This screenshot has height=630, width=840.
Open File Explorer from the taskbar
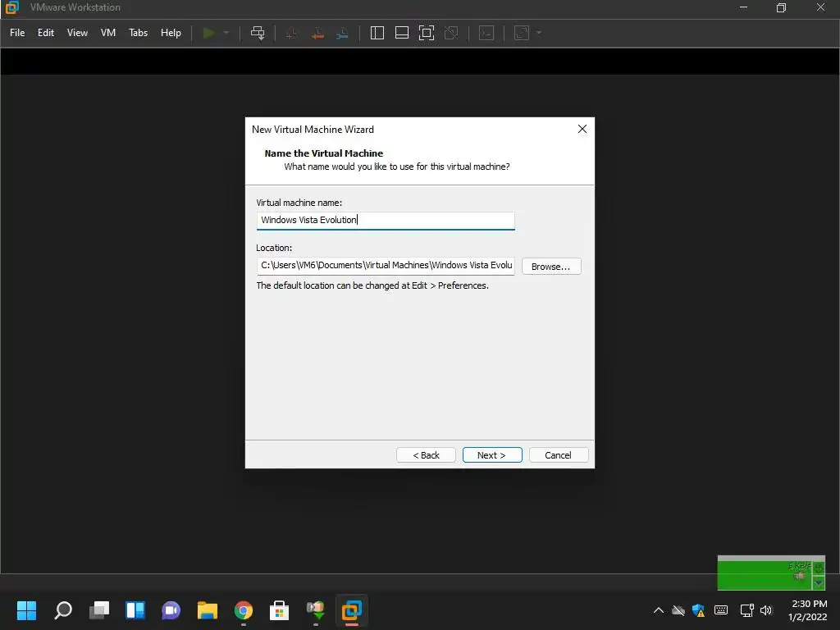point(208,610)
